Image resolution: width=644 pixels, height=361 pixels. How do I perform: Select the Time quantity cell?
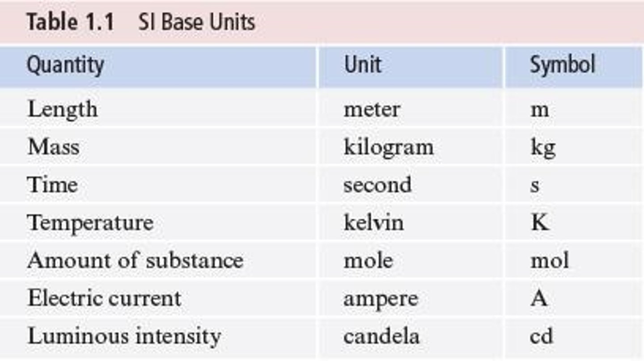(x=52, y=185)
